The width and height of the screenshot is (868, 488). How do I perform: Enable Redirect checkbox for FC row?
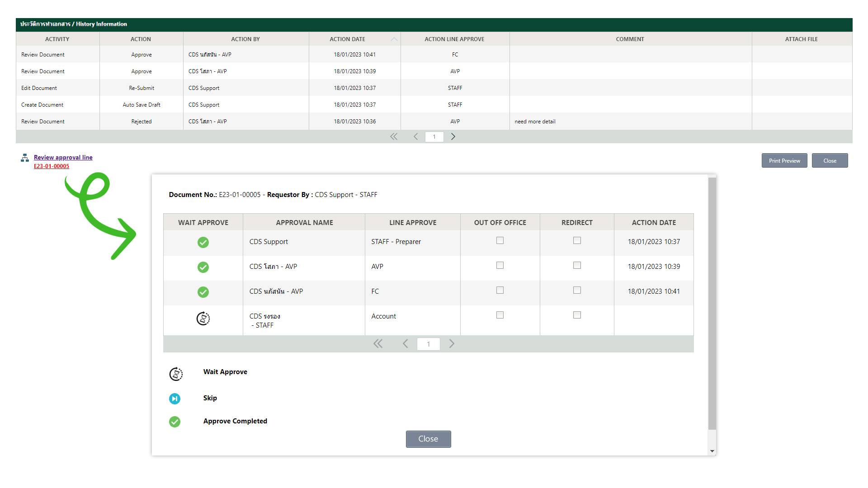577,290
